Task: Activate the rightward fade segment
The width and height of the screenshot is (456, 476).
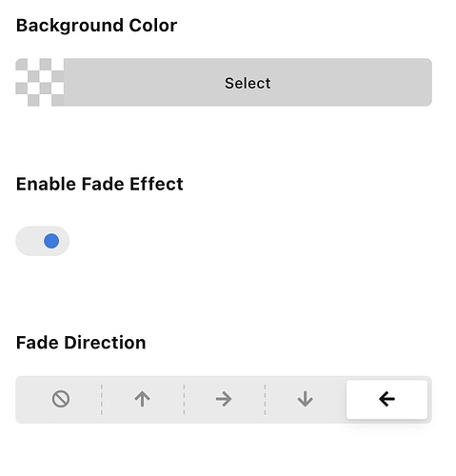Action: (x=224, y=399)
